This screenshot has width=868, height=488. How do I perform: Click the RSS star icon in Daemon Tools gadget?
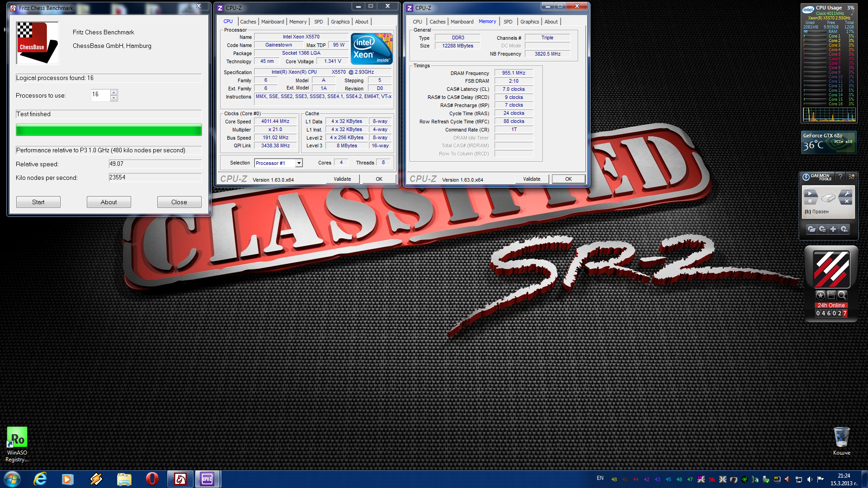851,177
